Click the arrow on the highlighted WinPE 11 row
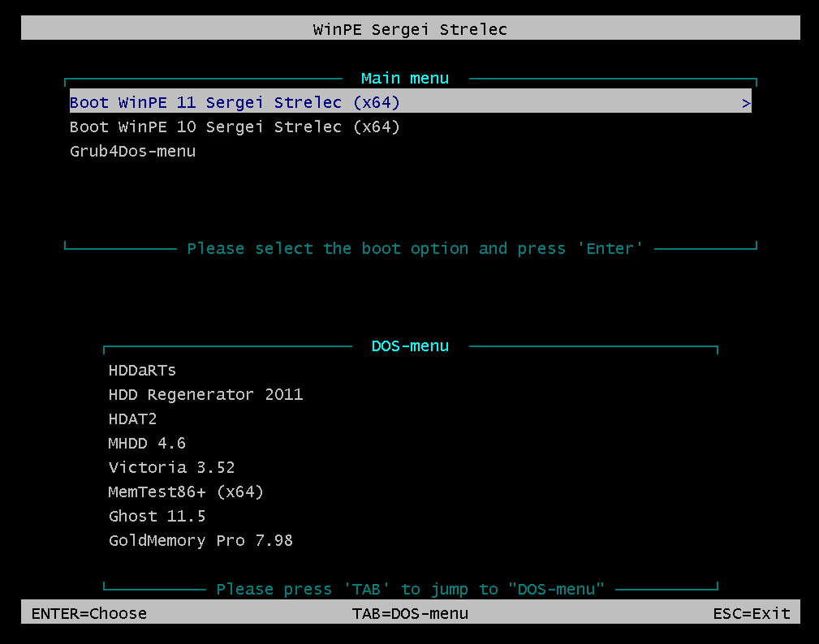819x644 pixels. pos(745,104)
